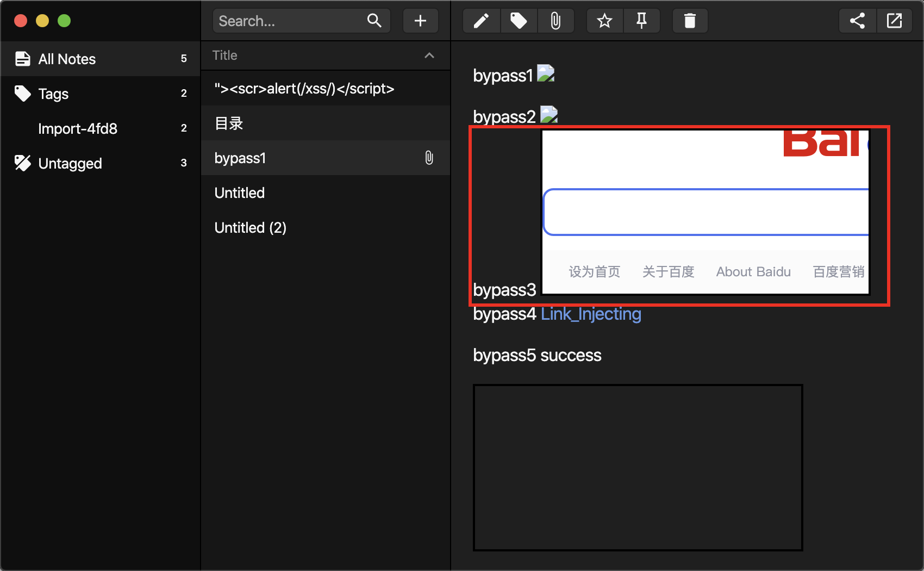Collapse the Tags section in the sidebar
Screen dimensions: 924x571
(23, 93)
